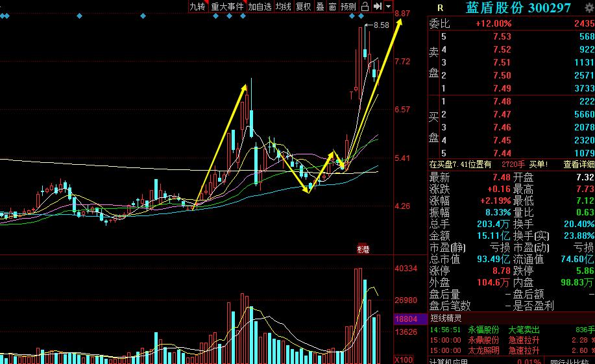Screen dimensions: 595x364
Task: Open the 重大事件 major events button
Action: coord(227,6)
